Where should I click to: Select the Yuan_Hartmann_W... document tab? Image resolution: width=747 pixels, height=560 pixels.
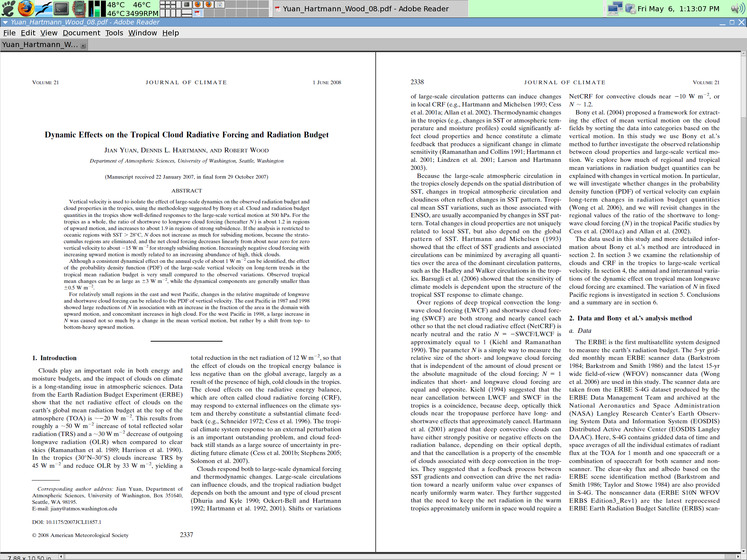click(39, 45)
